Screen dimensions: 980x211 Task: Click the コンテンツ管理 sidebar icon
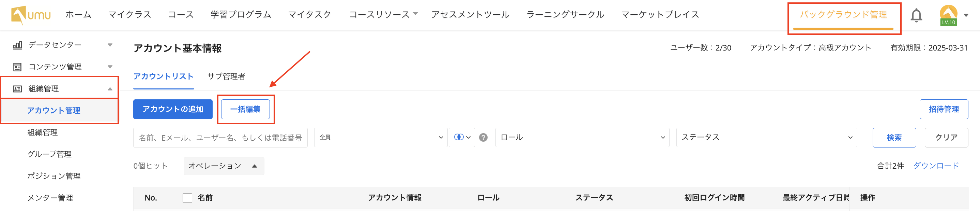(x=17, y=67)
